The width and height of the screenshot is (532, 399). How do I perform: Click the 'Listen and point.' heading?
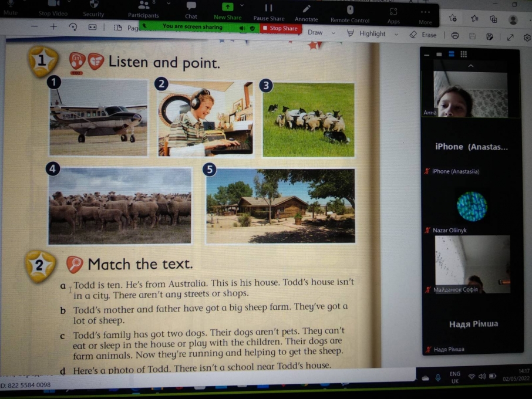tap(164, 62)
